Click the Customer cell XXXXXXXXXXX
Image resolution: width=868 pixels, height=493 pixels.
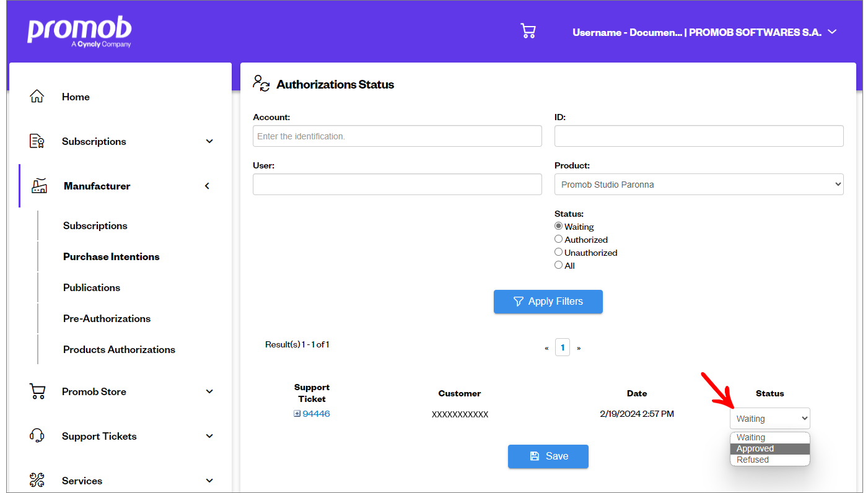(460, 414)
